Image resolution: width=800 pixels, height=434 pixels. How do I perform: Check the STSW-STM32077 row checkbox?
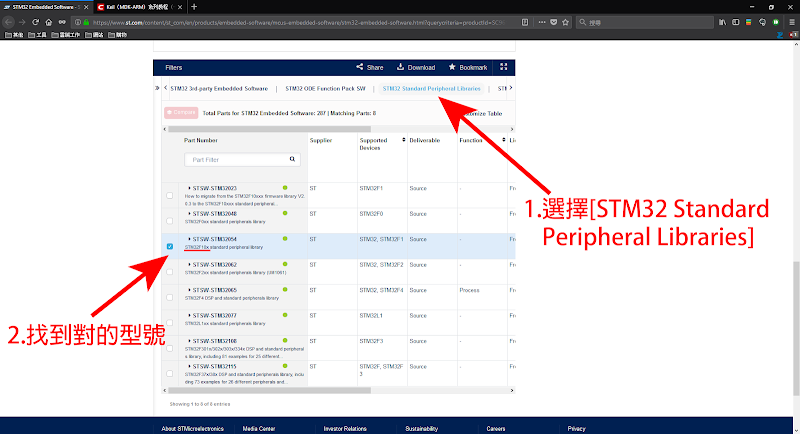point(169,323)
